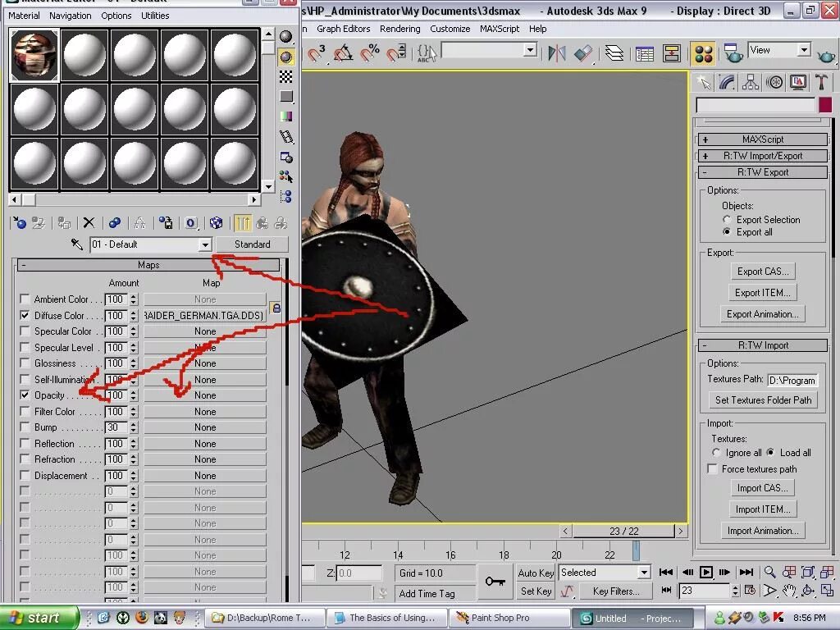Select the Export Selection radio button

click(x=727, y=220)
